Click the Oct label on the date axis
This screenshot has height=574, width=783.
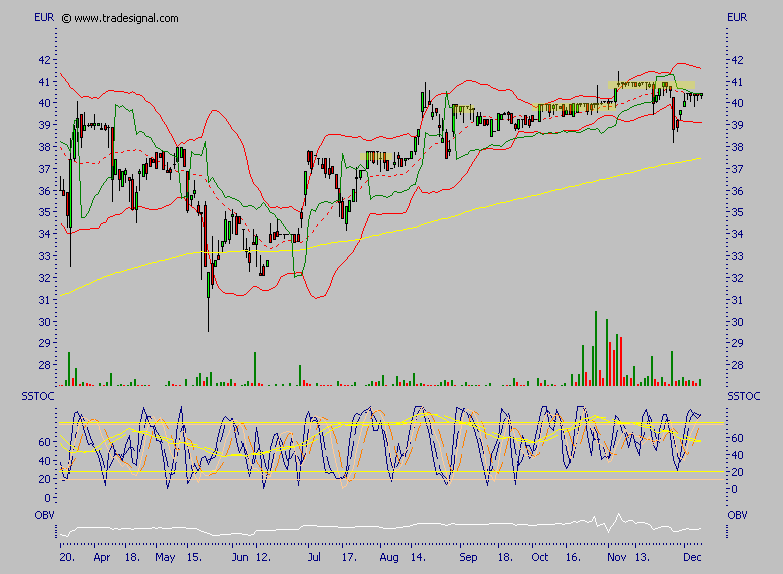540,558
